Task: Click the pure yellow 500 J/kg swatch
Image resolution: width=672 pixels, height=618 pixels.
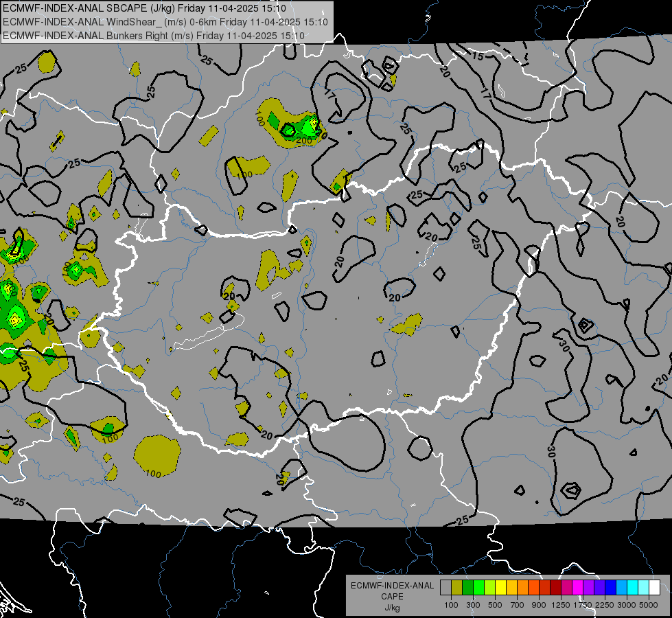Action: (x=500, y=588)
